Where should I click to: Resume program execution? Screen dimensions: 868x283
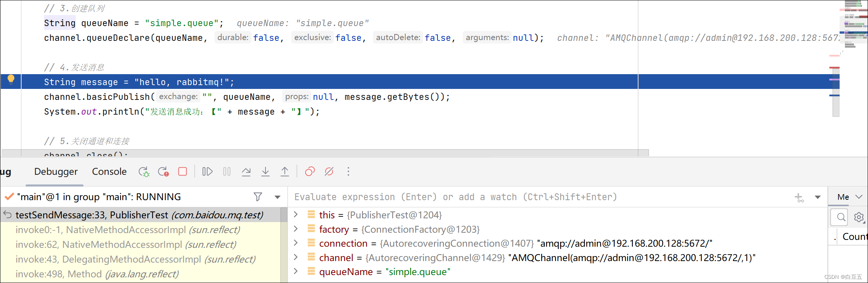click(207, 172)
